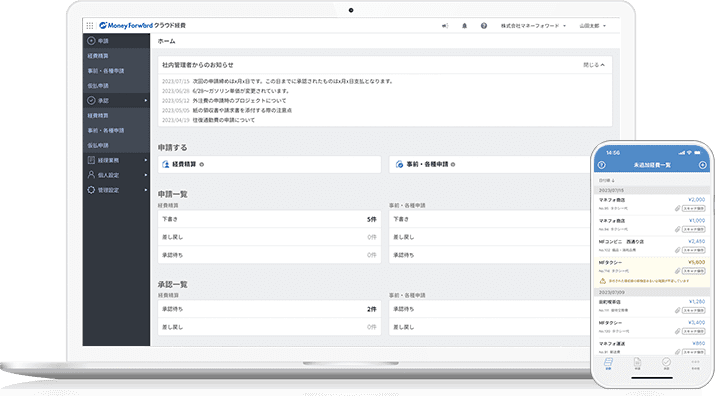
Task: Collapse the notices panel with 閉じる
Action: pos(594,65)
